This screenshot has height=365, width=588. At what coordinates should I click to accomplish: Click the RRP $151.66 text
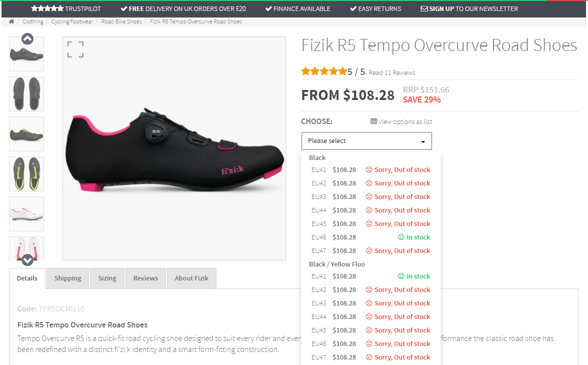pos(426,89)
